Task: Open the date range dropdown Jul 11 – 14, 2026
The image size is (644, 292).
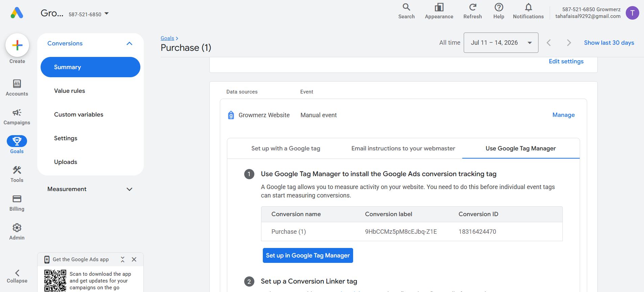Action: 501,43
